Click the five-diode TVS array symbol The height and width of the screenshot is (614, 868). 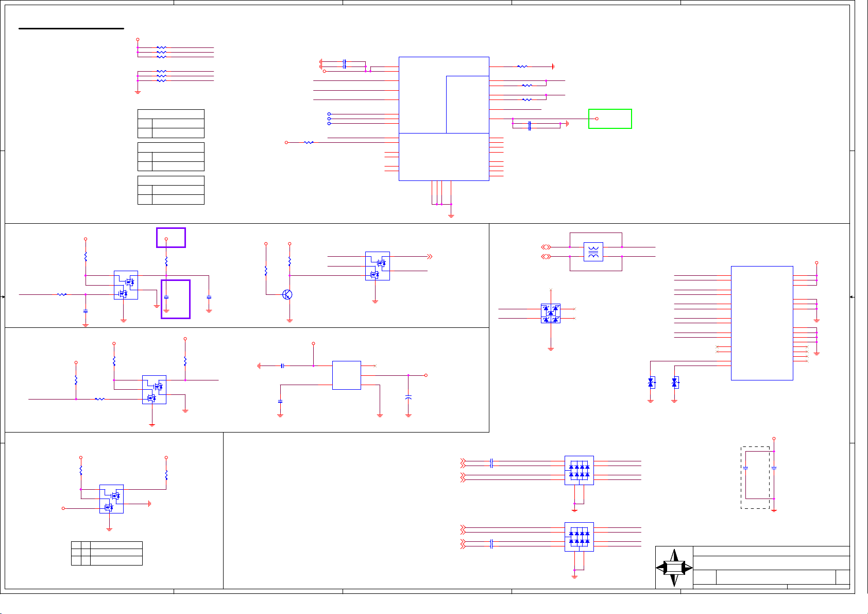[551, 313]
